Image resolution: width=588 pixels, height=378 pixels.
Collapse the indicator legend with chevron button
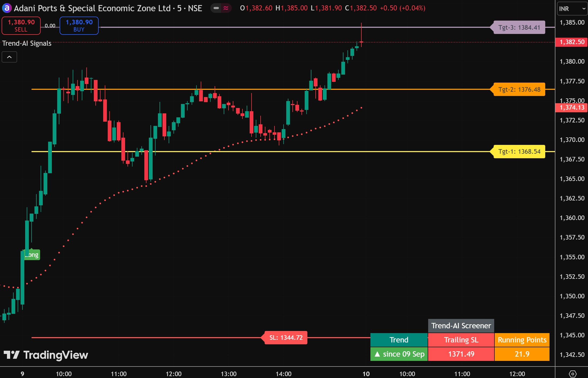pyautogui.click(x=9, y=57)
